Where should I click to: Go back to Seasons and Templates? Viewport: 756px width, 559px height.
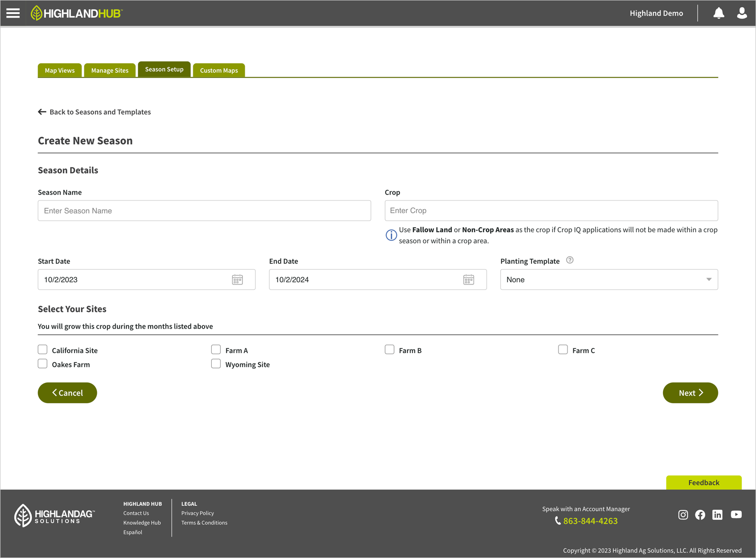94,112
